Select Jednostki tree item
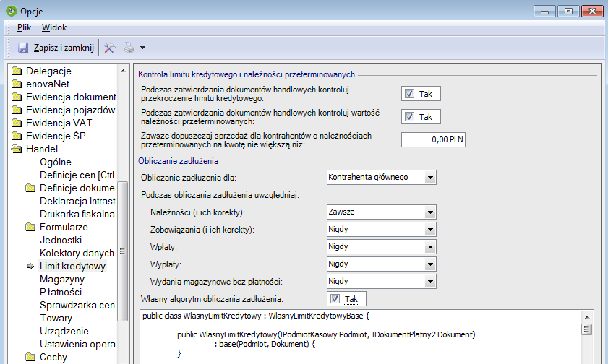The height and width of the screenshot is (364, 608). [61, 240]
